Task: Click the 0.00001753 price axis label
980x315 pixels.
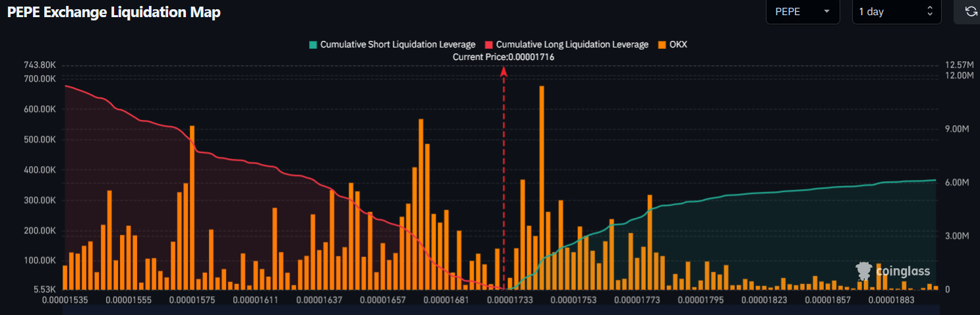Action: point(575,300)
